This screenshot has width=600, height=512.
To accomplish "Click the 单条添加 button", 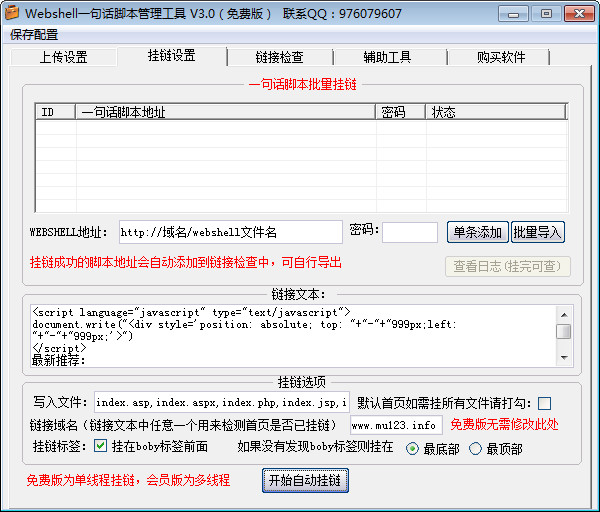I will pos(478,232).
